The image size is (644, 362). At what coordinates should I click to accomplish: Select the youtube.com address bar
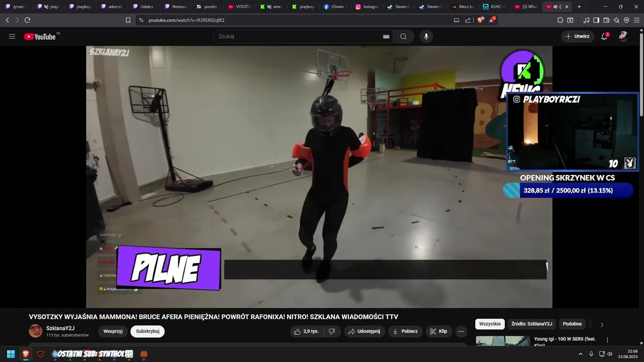[297, 20]
